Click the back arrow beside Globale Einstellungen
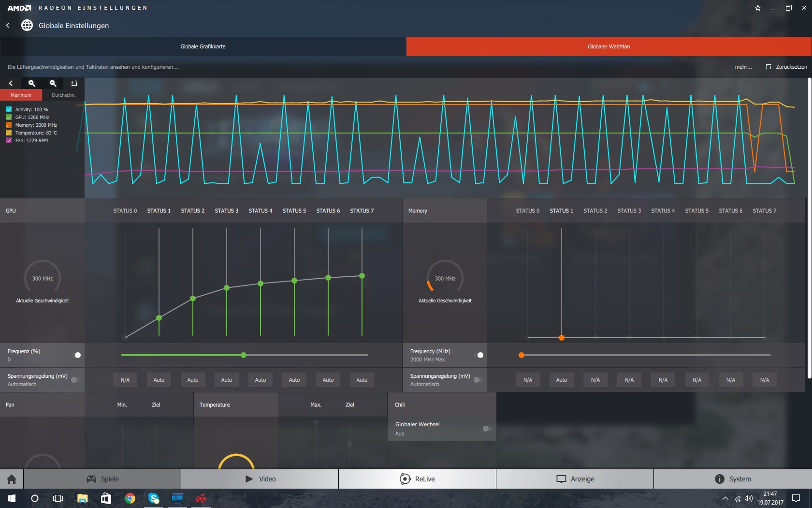812x508 pixels. click(8, 25)
